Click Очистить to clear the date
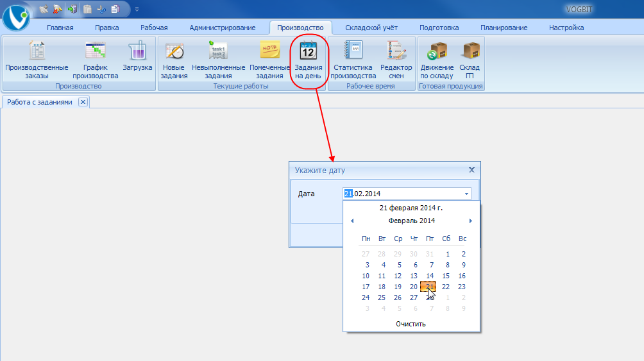 411,324
